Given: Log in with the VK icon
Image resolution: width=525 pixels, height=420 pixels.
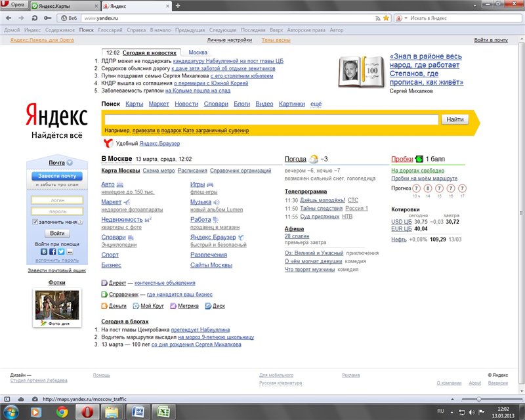Looking at the screenshot, I should (44, 251).
